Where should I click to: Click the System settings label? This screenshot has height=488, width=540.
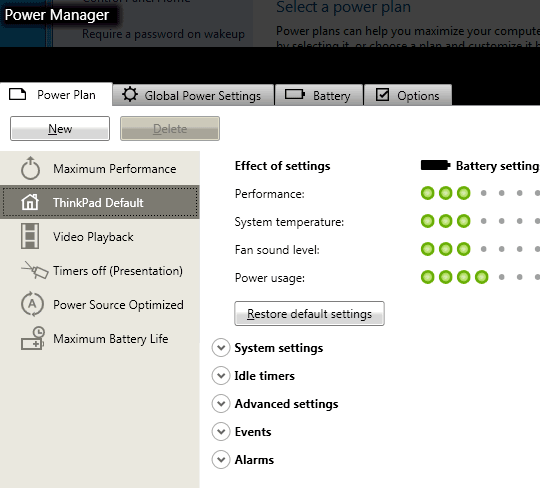coord(279,348)
